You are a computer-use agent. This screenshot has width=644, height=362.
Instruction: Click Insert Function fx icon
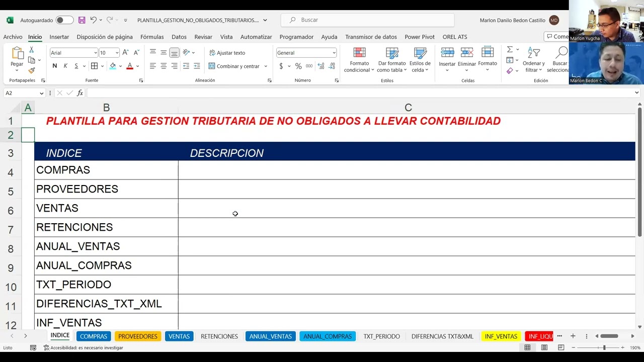click(80, 93)
